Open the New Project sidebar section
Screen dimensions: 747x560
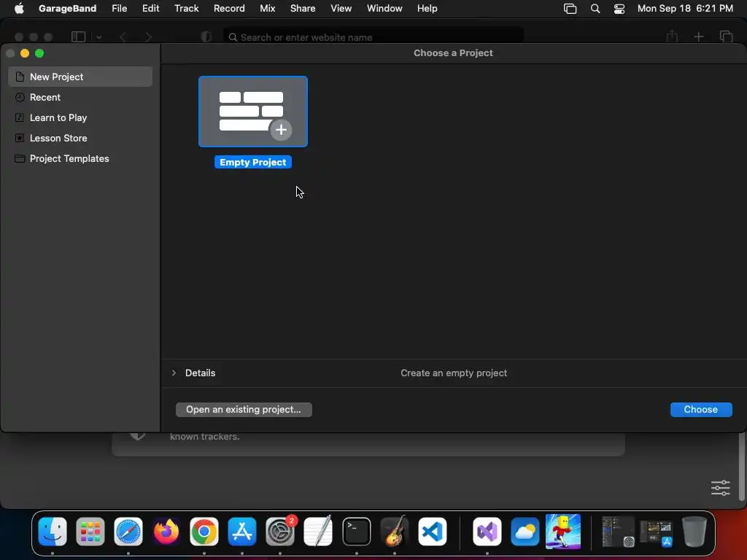[80, 77]
